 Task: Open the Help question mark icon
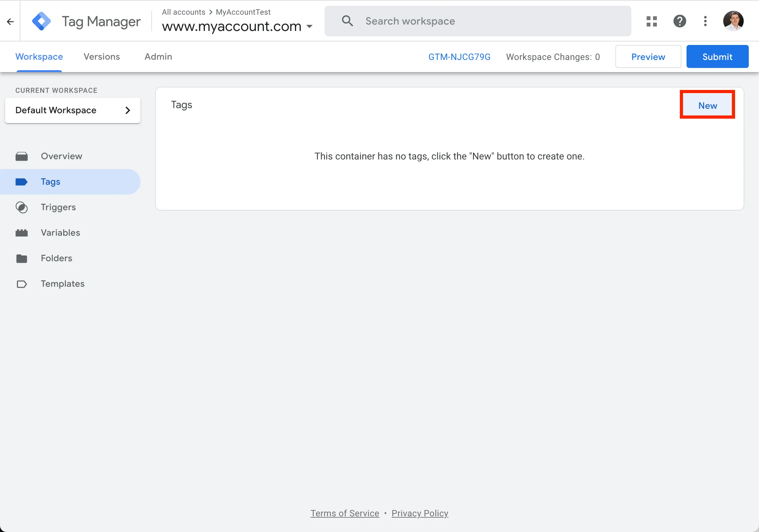[680, 21]
